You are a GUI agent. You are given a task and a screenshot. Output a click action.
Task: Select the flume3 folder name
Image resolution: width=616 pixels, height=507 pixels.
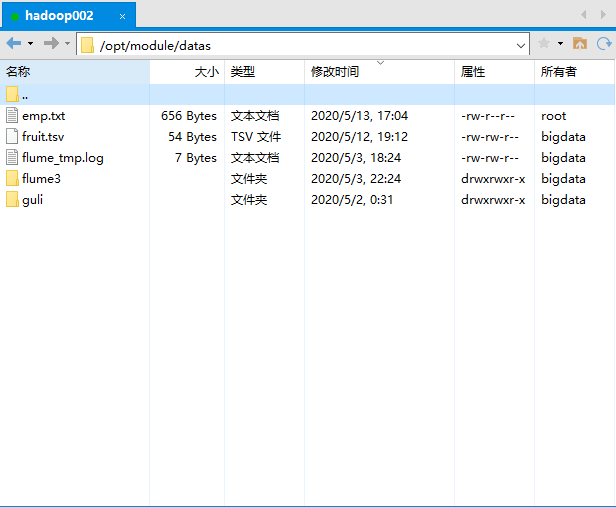point(41,179)
